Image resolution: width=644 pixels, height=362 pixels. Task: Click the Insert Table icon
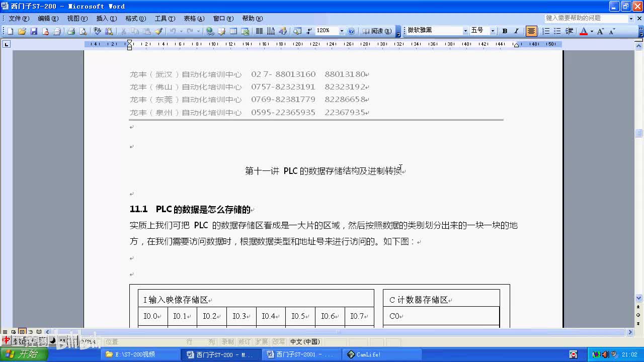[233, 31]
